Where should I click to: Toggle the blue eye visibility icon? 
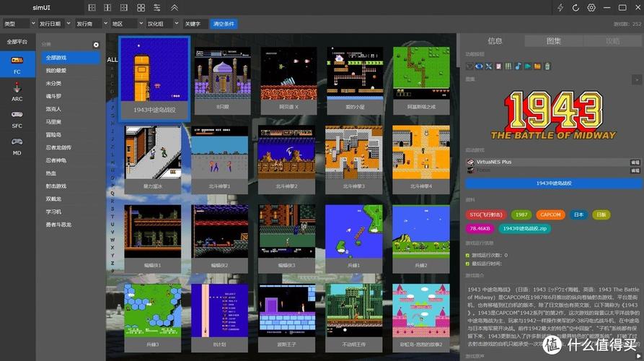[x=479, y=66]
